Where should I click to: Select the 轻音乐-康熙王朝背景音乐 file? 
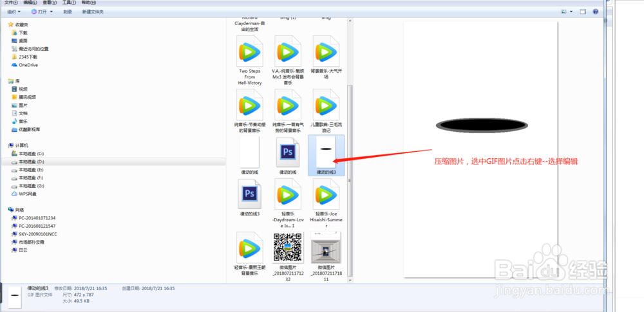coord(250,253)
